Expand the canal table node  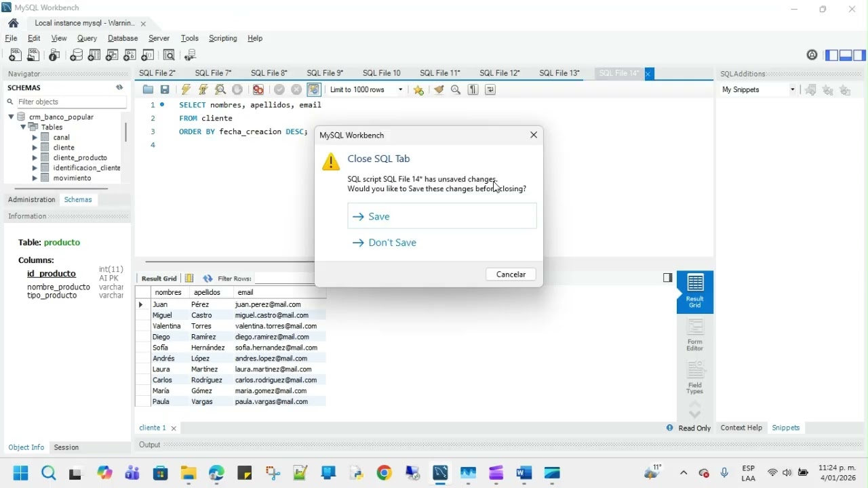point(35,137)
